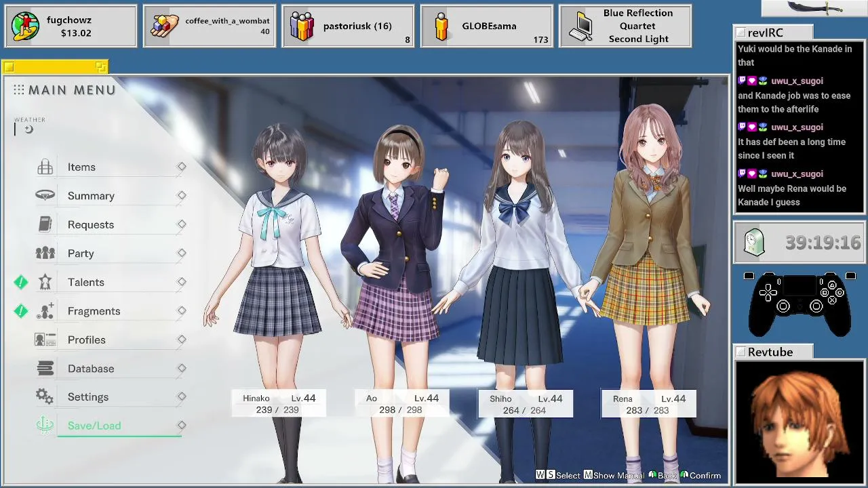Toggle the small square box beside revIRC title
Viewport: 868px width, 488px height.
point(741,33)
